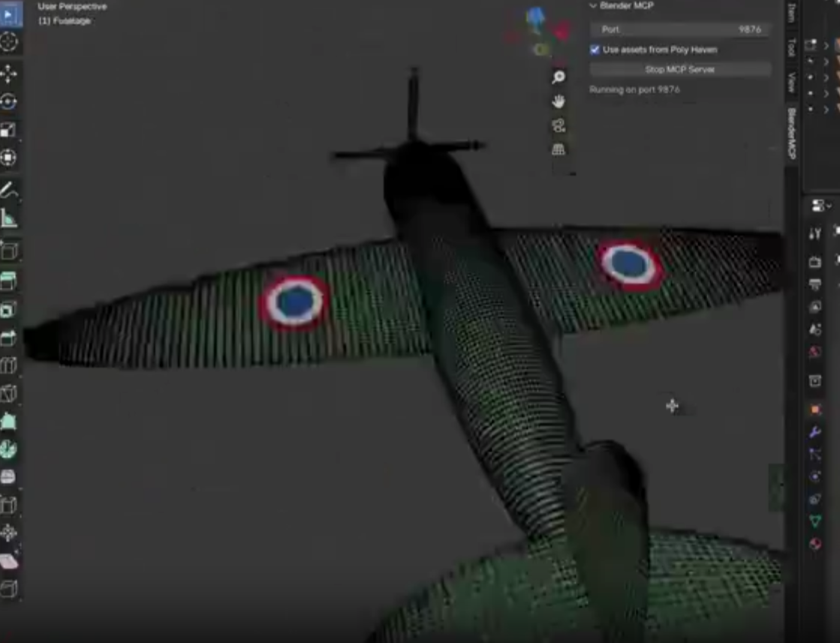The height and width of the screenshot is (643, 840).
Task: Open the Object properties orange square tab
Action: tap(814, 410)
